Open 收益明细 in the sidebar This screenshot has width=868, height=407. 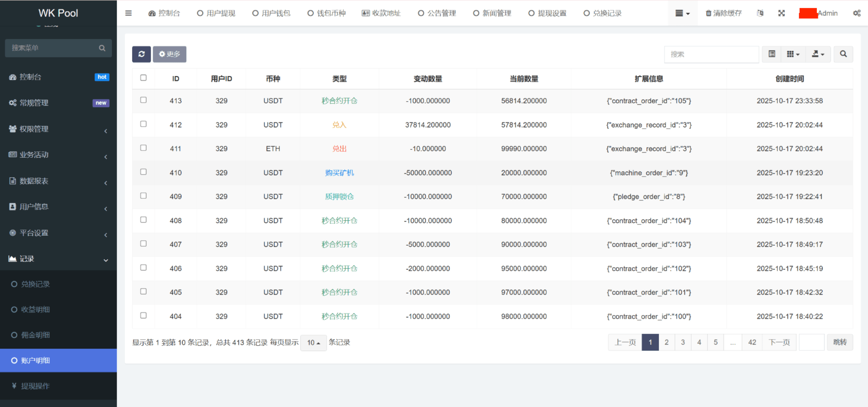(x=35, y=310)
